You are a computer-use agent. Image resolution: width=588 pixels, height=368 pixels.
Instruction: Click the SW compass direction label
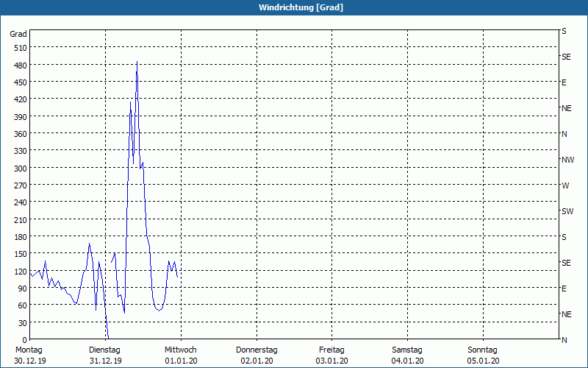pyautogui.click(x=567, y=211)
